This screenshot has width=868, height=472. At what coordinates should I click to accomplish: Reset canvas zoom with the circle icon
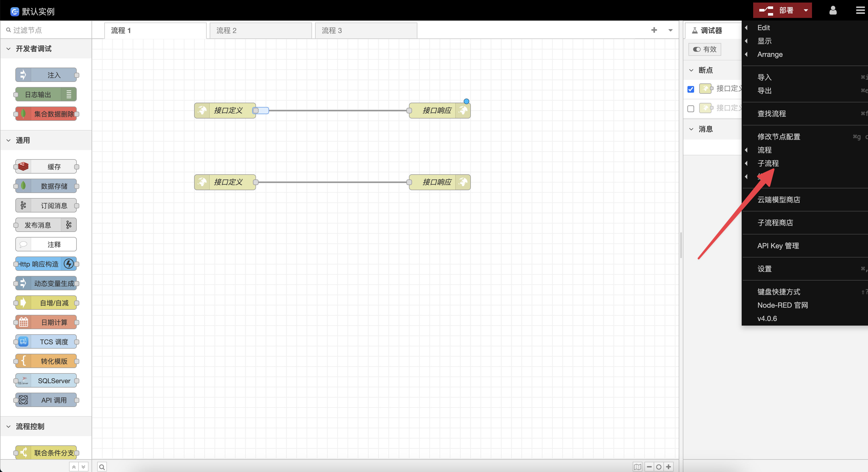coord(659,467)
